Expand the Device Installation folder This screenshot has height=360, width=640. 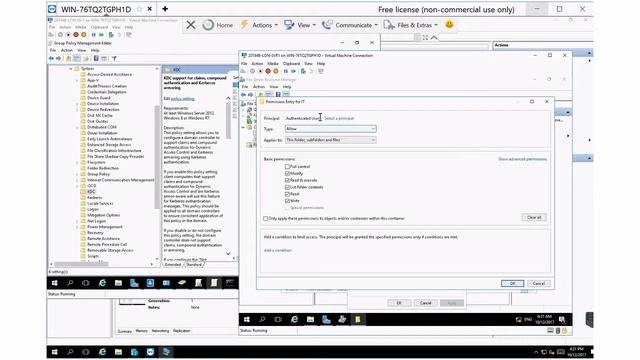pyautogui.click(x=77, y=104)
